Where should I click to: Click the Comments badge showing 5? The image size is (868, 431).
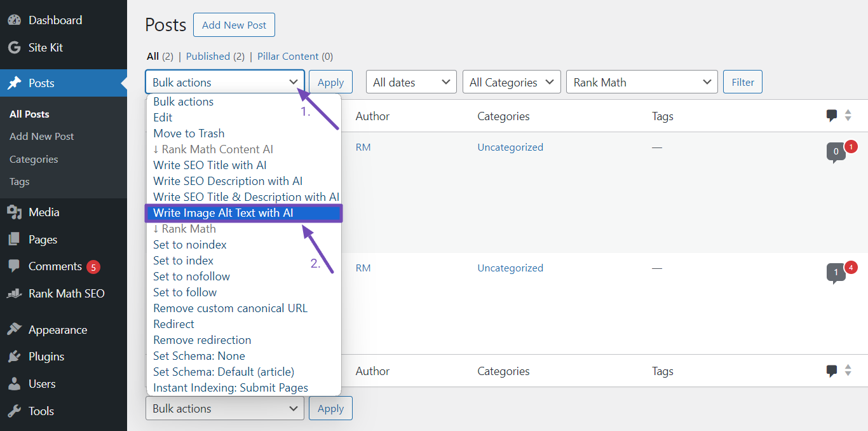(x=93, y=267)
